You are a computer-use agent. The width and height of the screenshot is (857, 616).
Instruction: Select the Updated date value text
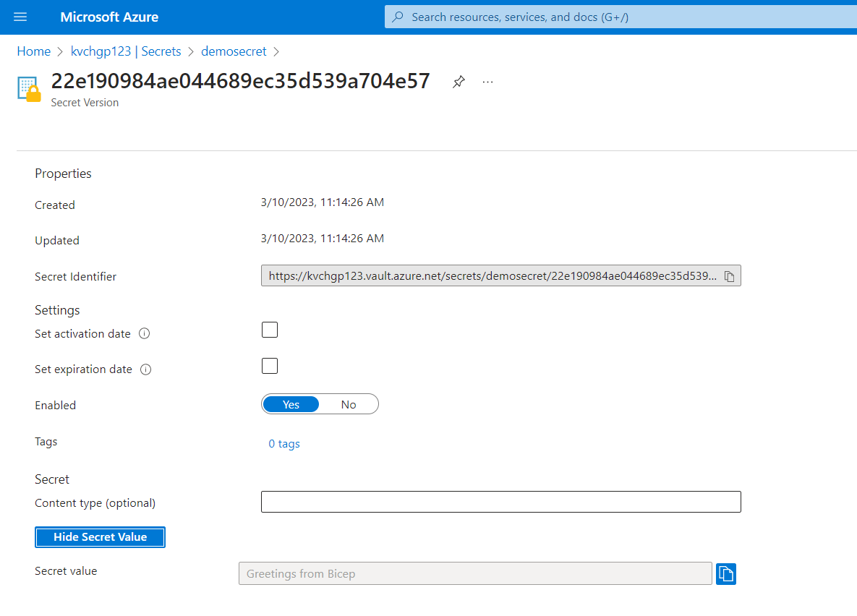(x=323, y=239)
